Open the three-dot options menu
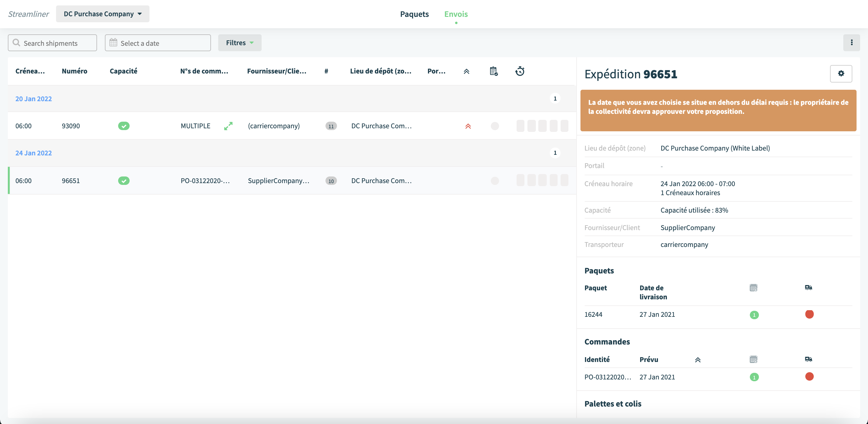This screenshot has height=424, width=868. tap(851, 42)
